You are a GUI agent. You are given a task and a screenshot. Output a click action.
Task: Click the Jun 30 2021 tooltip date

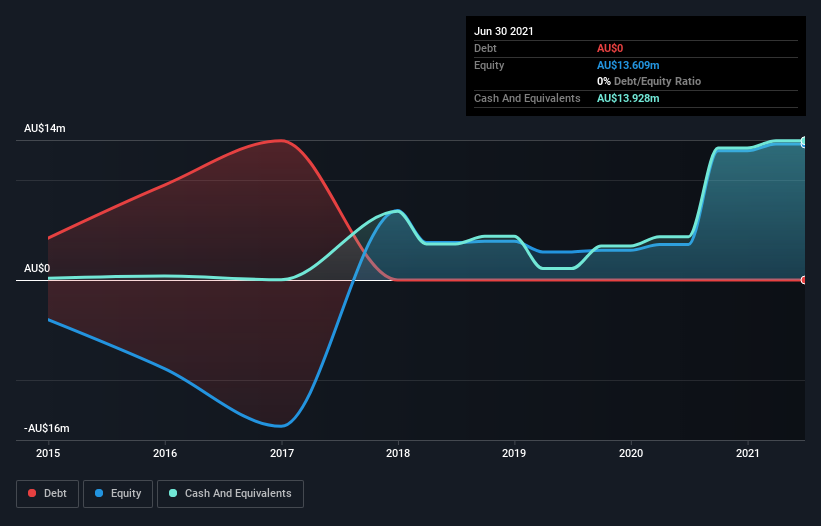(x=504, y=31)
